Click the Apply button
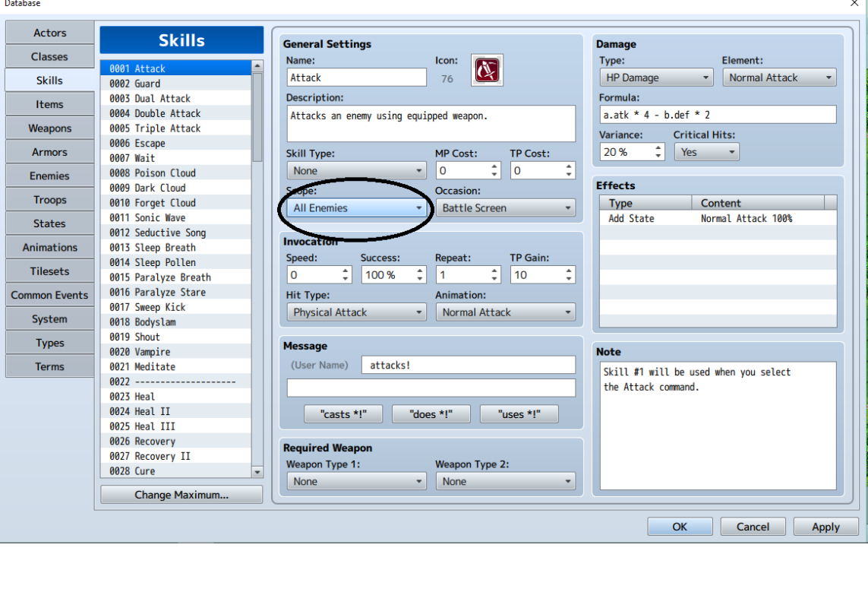 (826, 527)
